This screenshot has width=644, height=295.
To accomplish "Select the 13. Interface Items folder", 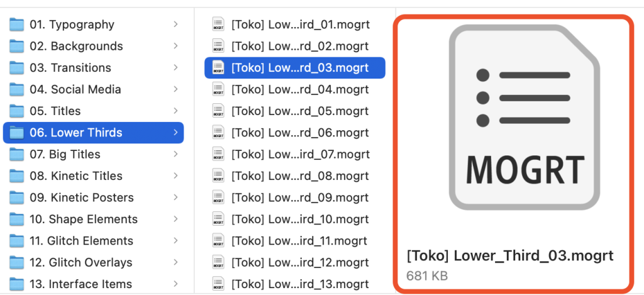I will (80, 284).
